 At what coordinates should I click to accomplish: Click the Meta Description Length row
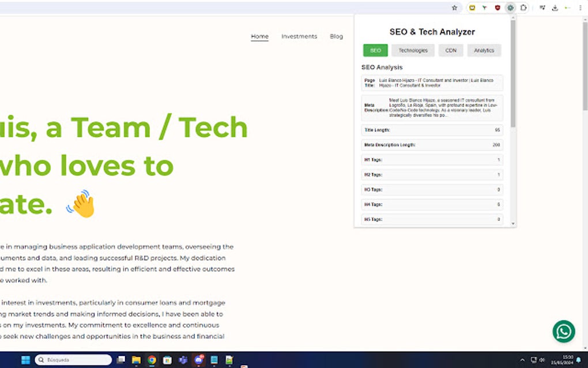pos(432,145)
